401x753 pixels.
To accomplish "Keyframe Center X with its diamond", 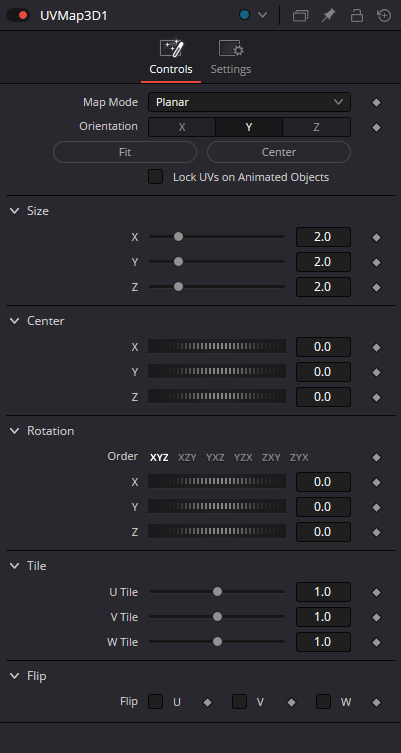I will point(377,347).
